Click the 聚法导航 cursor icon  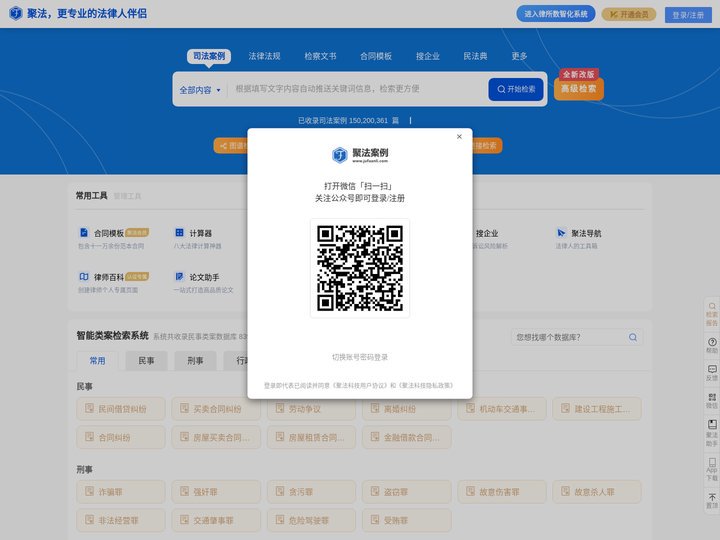click(561, 232)
